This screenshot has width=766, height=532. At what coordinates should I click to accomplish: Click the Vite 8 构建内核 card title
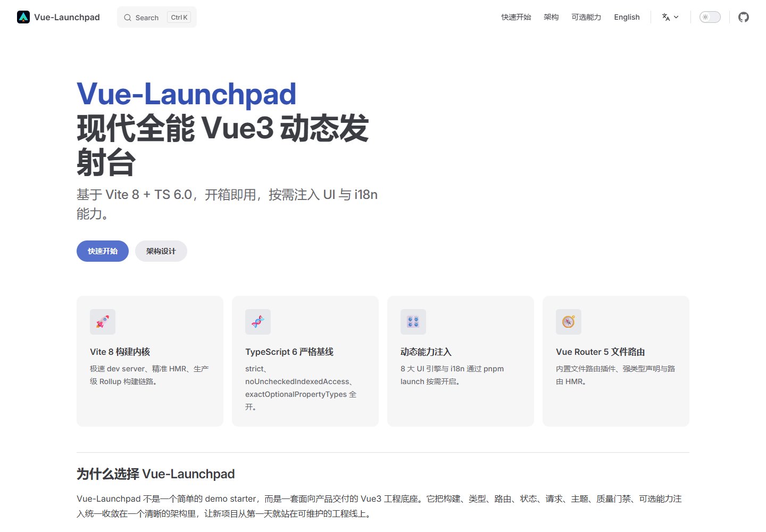click(x=120, y=352)
